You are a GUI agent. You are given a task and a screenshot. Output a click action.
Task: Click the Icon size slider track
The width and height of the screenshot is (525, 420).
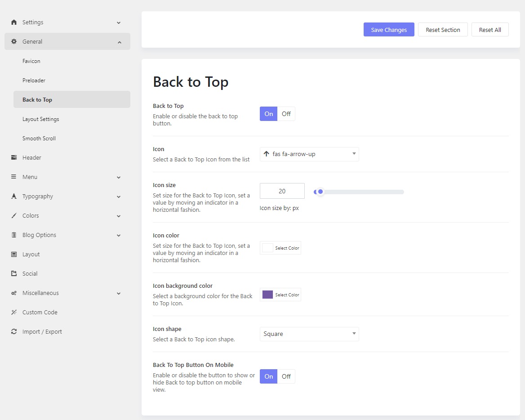click(x=359, y=192)
